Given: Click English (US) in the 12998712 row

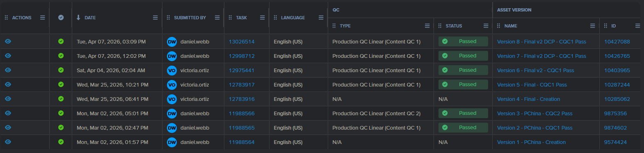Looking at the screenshot, I should coord(288,56).
